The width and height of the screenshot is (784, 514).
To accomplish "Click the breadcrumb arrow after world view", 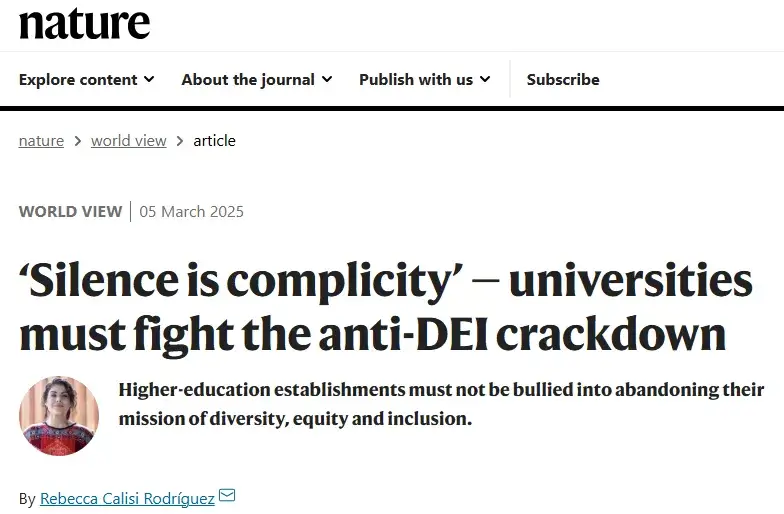I will tap(180, 141).
